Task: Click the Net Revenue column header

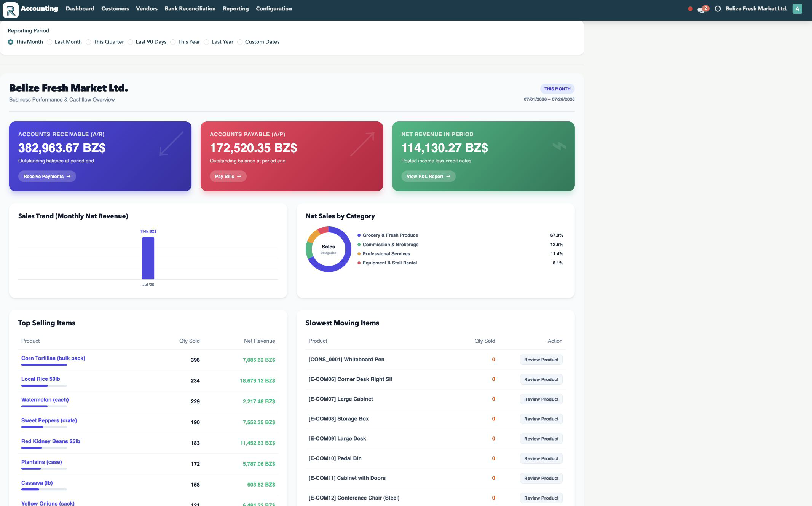Action: coord(259,341)
